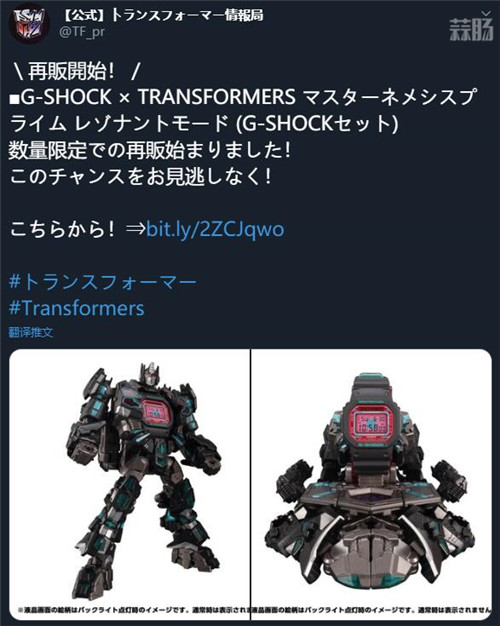This screenshot has width=500, height=626.
Task: Click the このチャンスをお見逃しなく! sentence
Action: click(x=141, y=176)
